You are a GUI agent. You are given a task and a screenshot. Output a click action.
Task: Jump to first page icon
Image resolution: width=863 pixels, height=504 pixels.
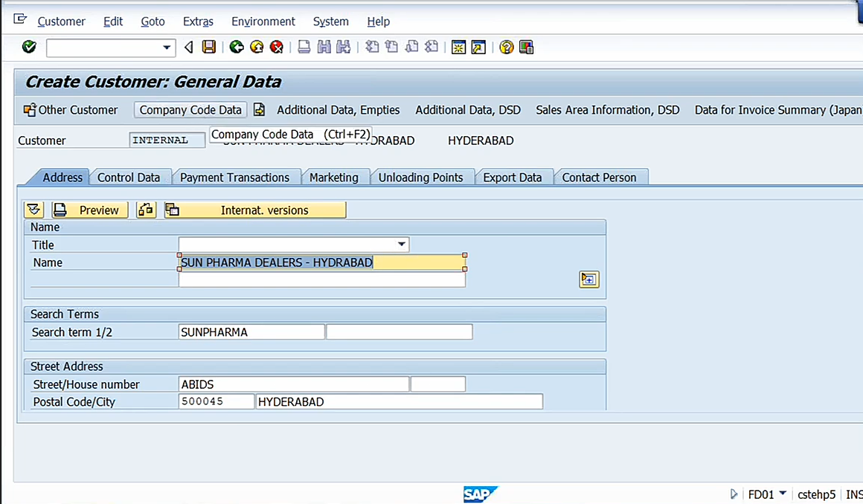pyautogui.click(x=372, y=48)
